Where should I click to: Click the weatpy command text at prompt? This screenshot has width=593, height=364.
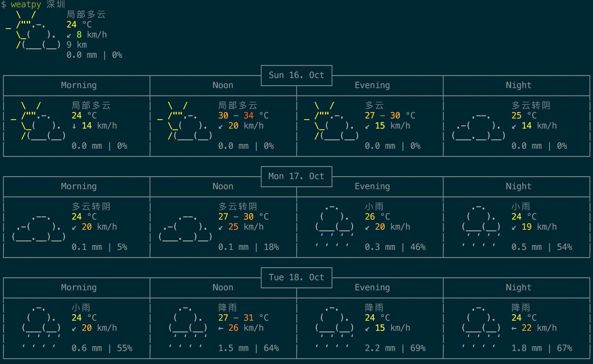(x=26, y=5)
